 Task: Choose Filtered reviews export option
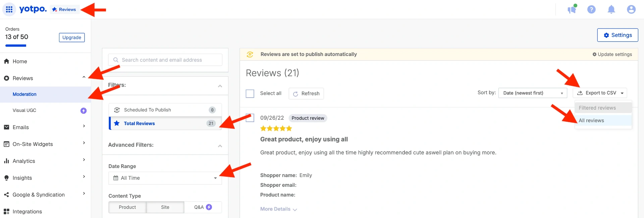point(603,108)
